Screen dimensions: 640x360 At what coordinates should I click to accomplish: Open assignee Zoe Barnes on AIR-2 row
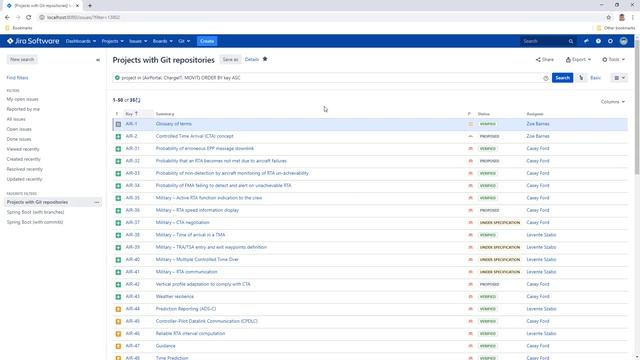pyautogui.click(x=538, y=136)
